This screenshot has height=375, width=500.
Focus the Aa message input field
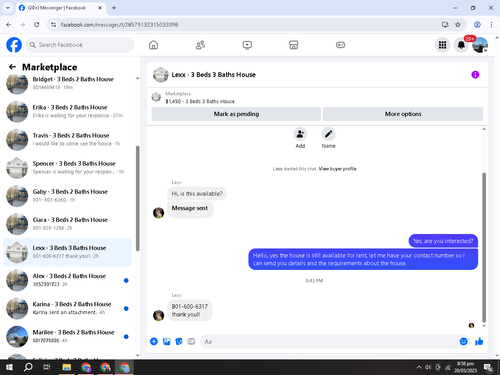pos(330,341)
